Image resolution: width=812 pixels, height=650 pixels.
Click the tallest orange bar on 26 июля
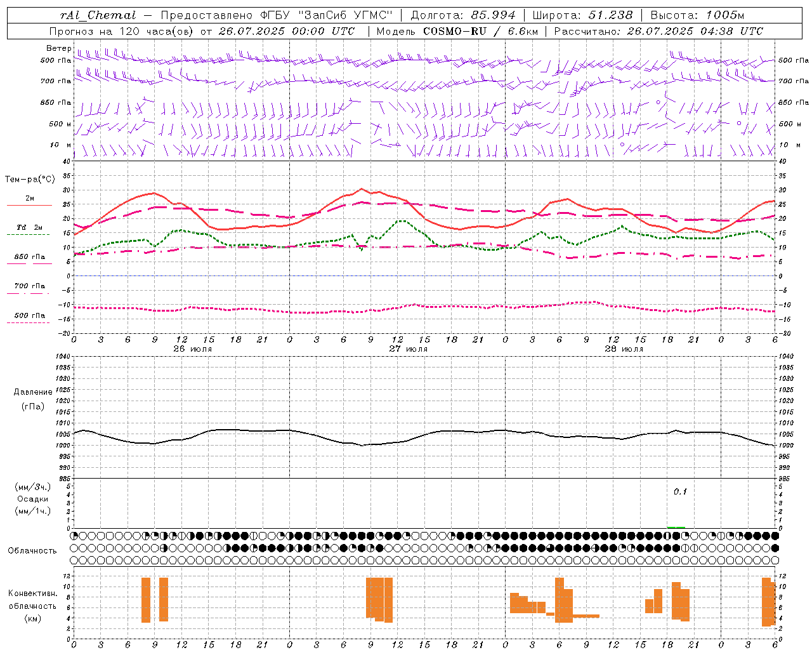pyautogui.click(x=146, y=600)
